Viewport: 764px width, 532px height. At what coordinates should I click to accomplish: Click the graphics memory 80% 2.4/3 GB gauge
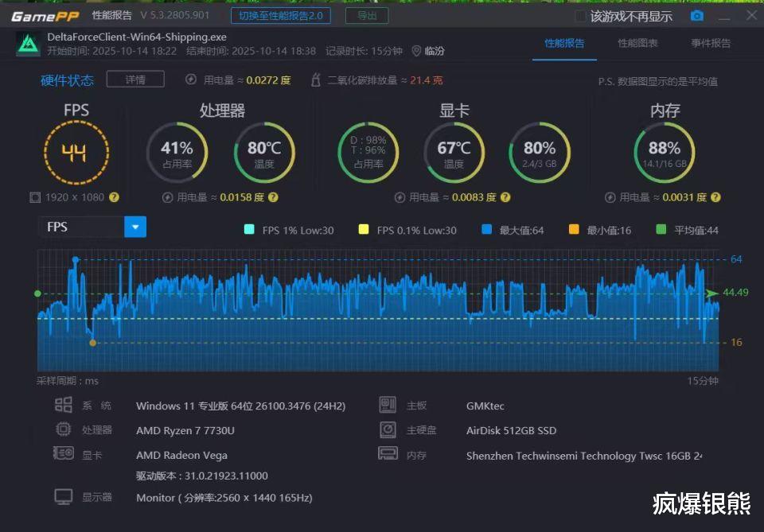[540, 153]
